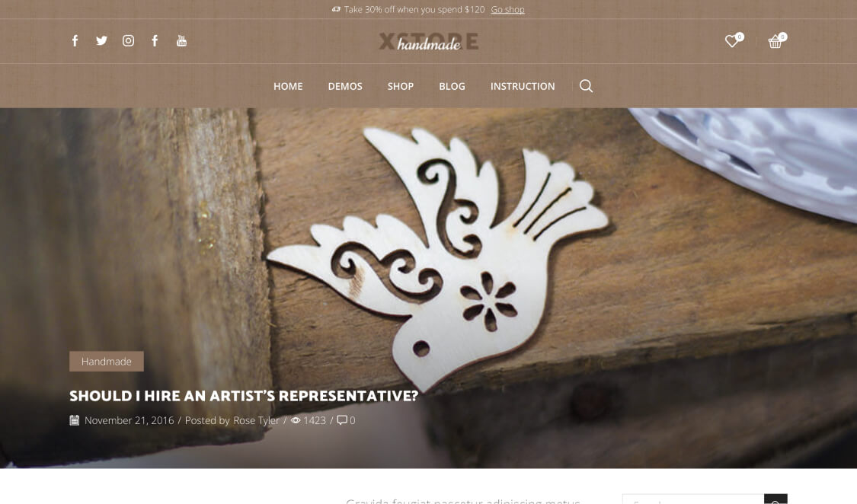857x504 pixels.
Task: Click the sidebar search input field
Action: pyautogui.click(x=693, y=499)
